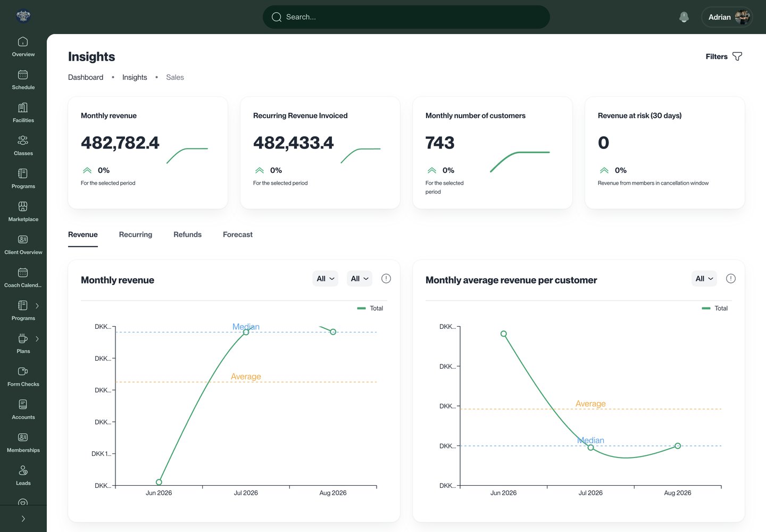Click the funnel icon next to Filters
The image size is (766, 532).
pos(737,56)
